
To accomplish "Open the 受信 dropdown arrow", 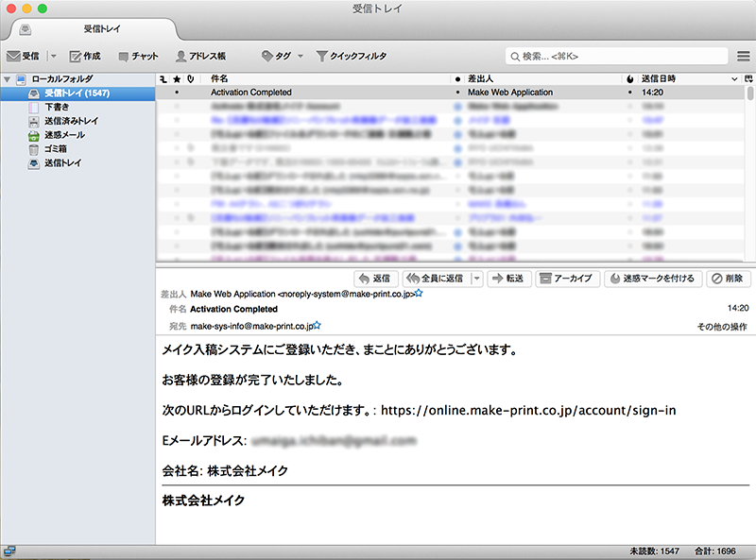I will (54, 57).
